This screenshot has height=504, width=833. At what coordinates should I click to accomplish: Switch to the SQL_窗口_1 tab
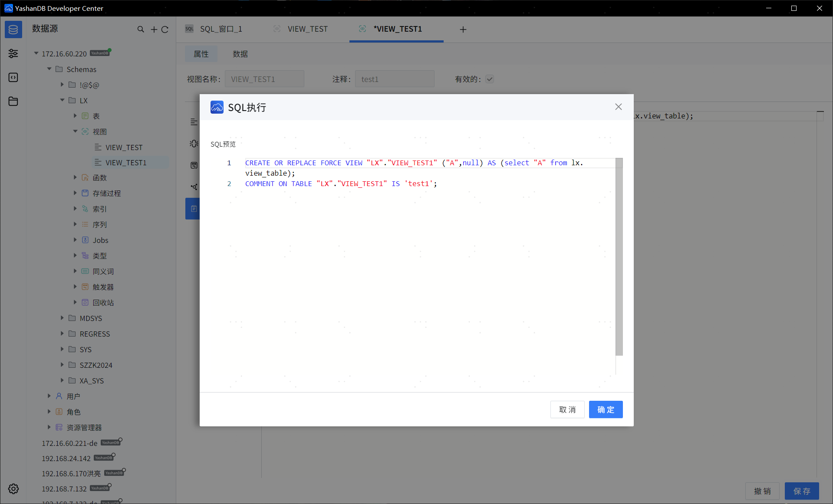tap(221, 29)
